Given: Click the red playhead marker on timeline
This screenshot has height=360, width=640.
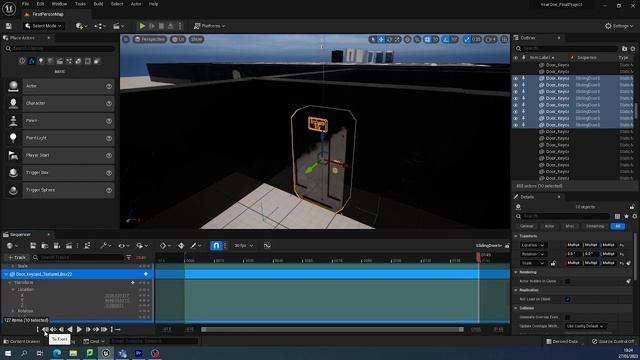Looking at the screenshot, I should click(478, 257).
